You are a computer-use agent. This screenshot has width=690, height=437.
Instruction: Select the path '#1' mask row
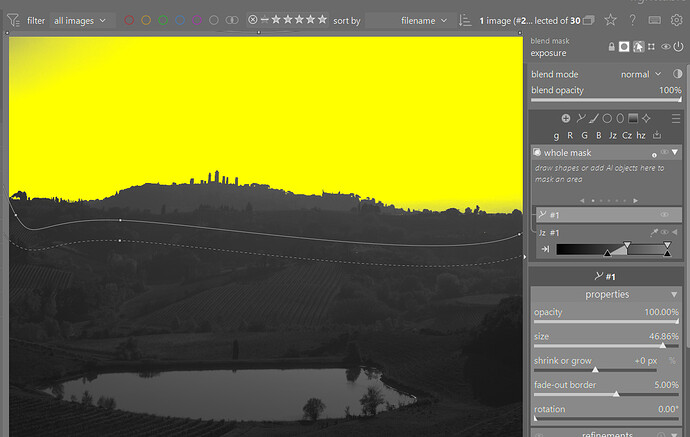[x=609, y=215]
